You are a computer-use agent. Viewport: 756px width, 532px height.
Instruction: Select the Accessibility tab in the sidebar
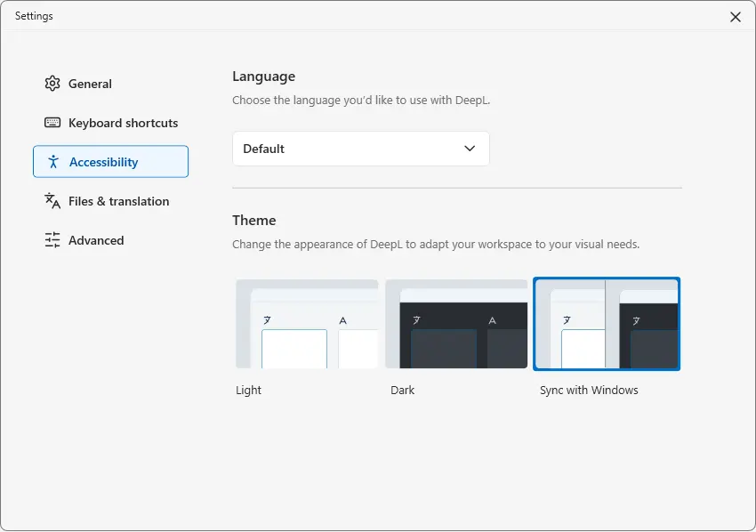110,162
